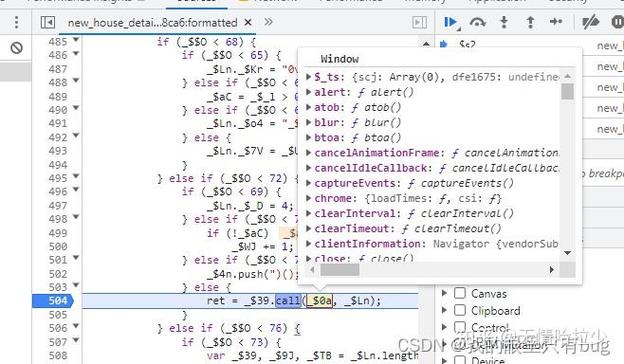Expand the atob function property

click(308, 107)
